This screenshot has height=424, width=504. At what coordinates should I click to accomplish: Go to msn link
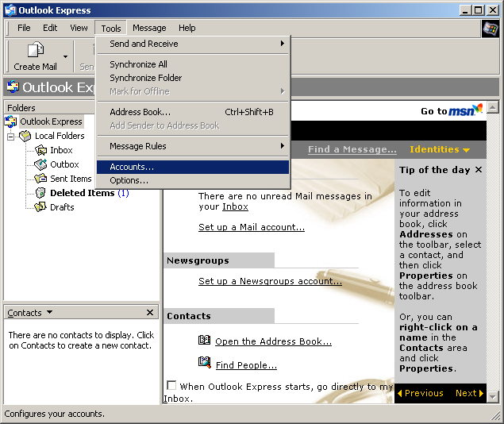click(x=452, y=110)
